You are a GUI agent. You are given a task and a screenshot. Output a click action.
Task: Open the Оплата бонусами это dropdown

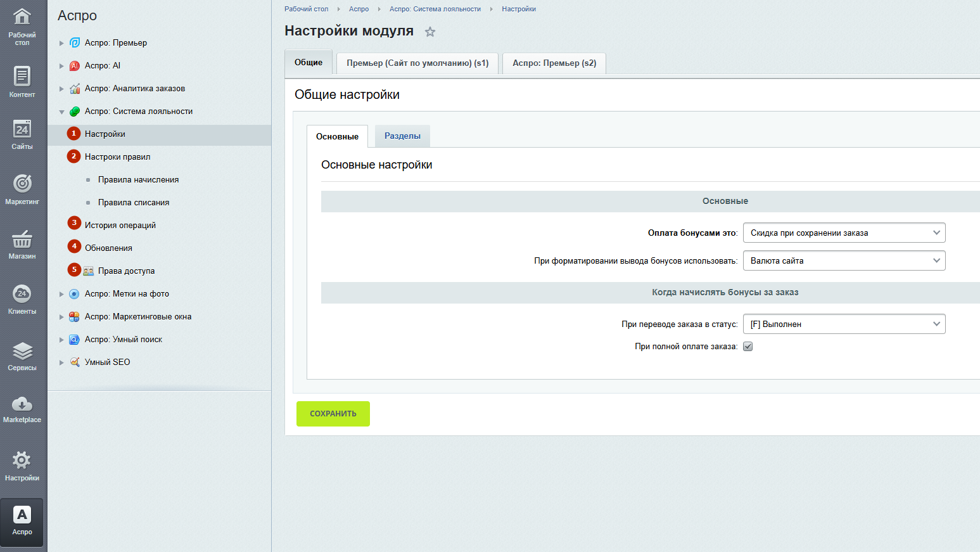click(843, 233)
